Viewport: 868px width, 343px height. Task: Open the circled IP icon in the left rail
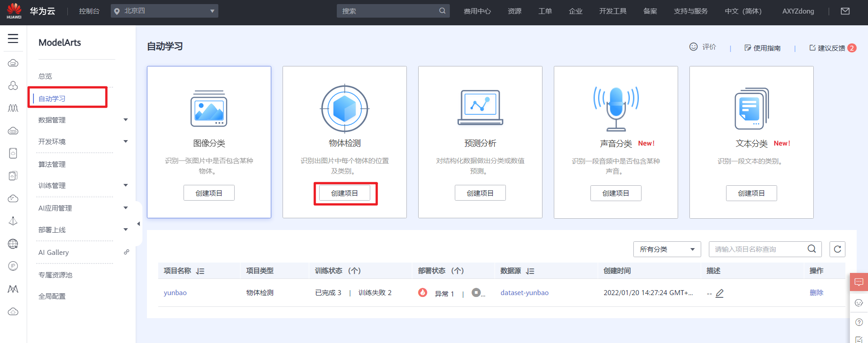tap(13, 266)
